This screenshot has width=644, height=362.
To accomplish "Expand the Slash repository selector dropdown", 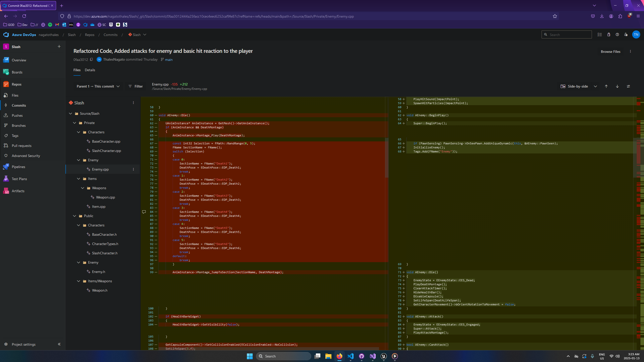I will pyautogui.click(x=145, y=35).
